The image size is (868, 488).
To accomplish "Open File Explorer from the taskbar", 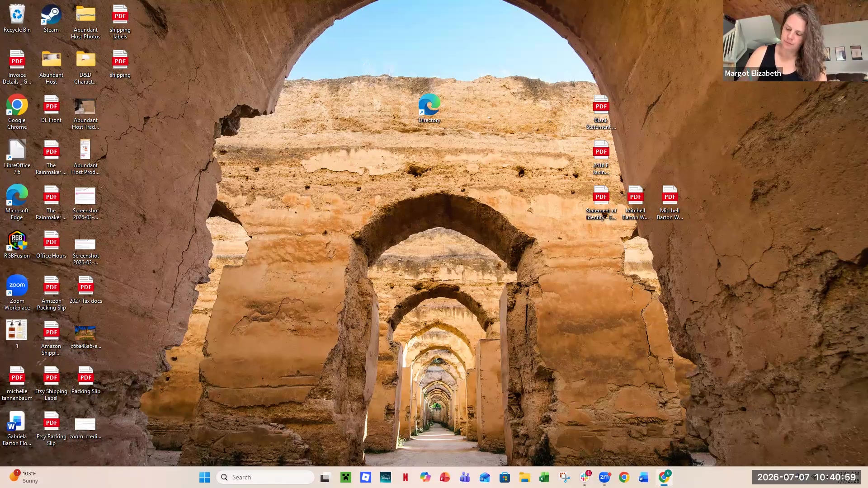I will tap(524, 477).
